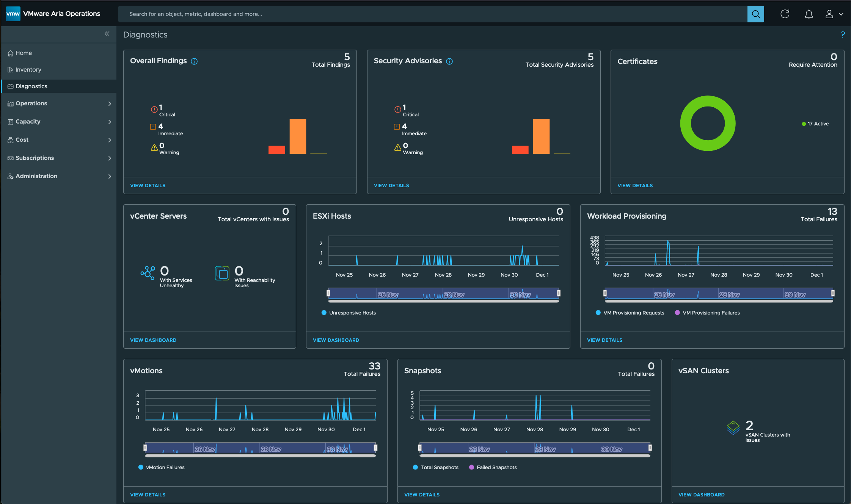Open the Capacity menu item
Image resolution: width=851 pixels, height=504 pixels.
tap(28, 122)
